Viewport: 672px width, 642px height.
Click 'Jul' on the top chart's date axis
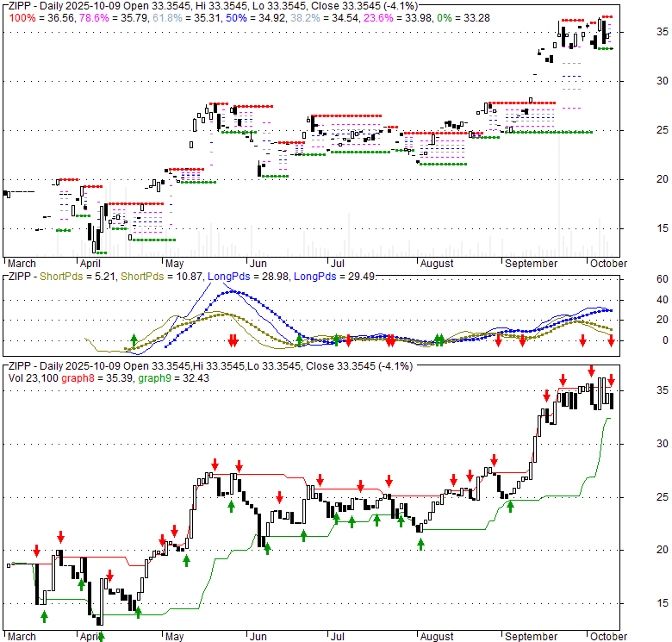point(337,264)
